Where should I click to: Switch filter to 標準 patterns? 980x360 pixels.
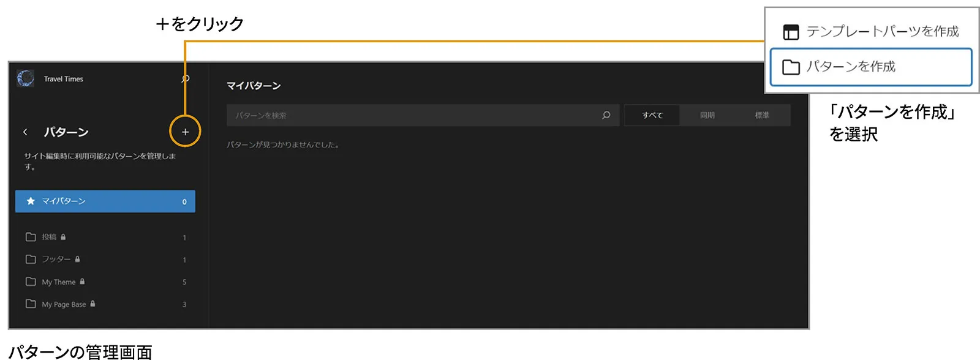pos(762,115)
